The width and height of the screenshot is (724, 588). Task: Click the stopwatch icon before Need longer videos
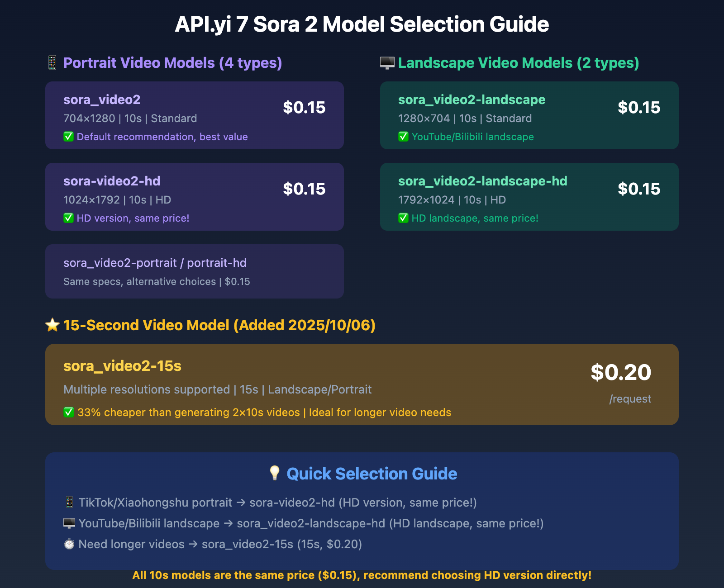point(69,544)
